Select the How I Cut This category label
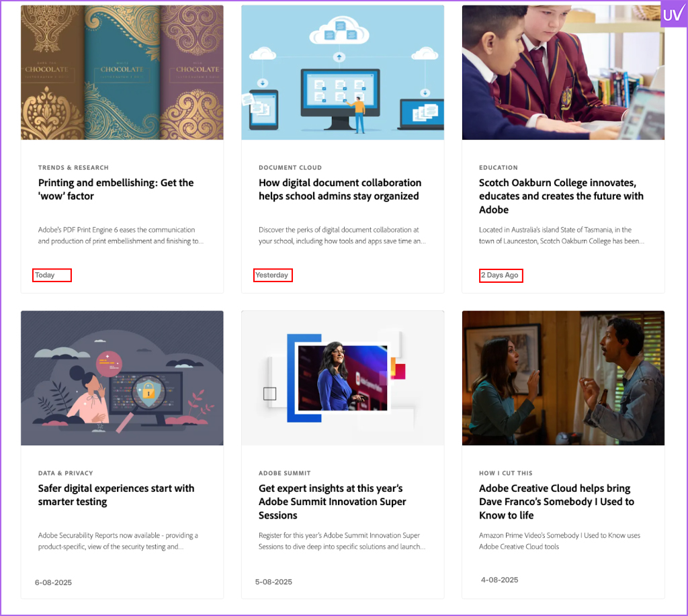This screenshot has height=616, width=688. [505, 473]
